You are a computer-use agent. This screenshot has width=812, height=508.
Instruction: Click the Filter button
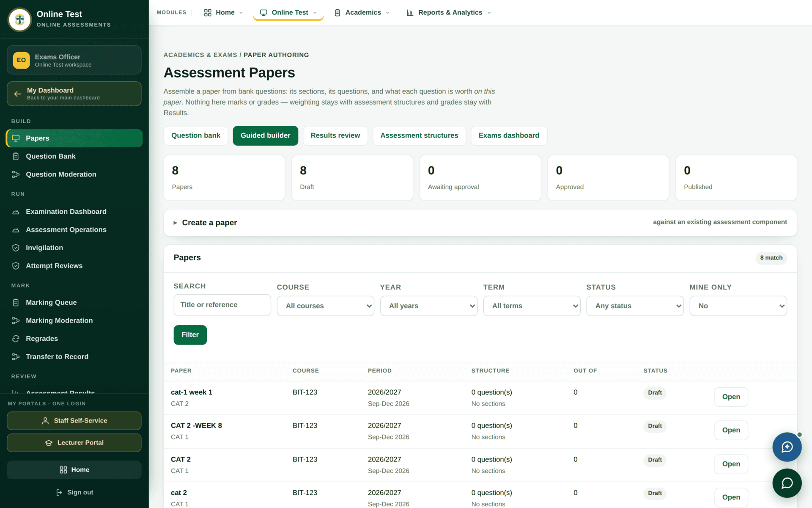(x=190, y=335)
